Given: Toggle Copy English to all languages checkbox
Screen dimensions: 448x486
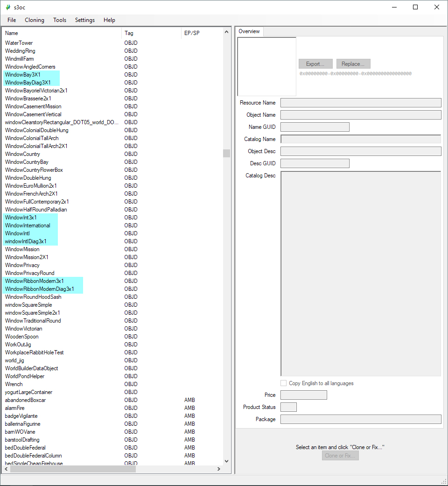Looking at the screenshot, I should pyautogui.click(x=283, y=383).
